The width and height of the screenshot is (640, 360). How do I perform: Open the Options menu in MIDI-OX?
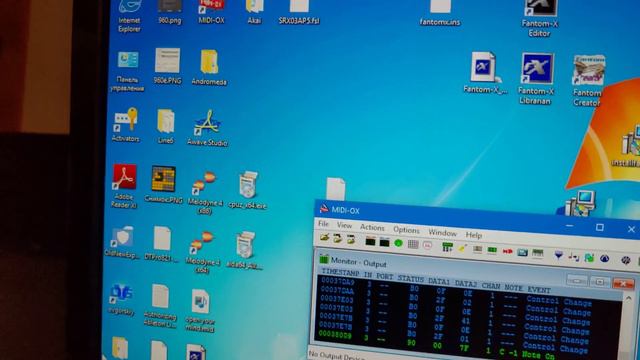click(406, 230)
